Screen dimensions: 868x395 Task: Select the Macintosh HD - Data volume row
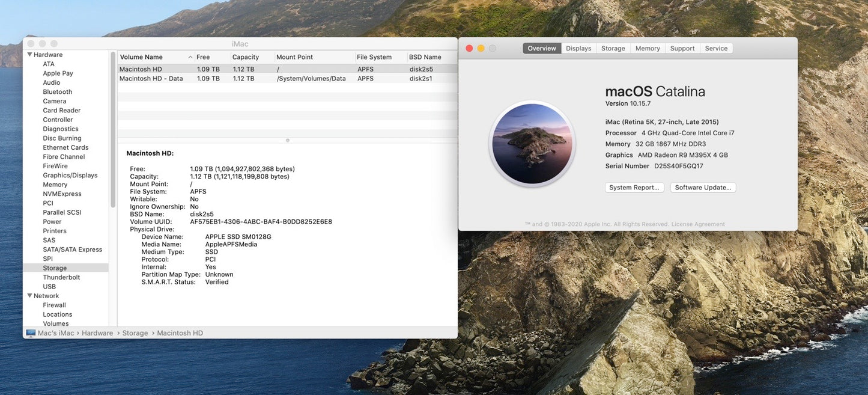(x=151, y=78)
